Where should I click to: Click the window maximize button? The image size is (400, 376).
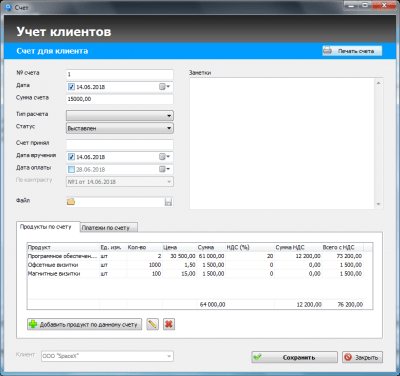pyautogui.click(x=365, y=5)
